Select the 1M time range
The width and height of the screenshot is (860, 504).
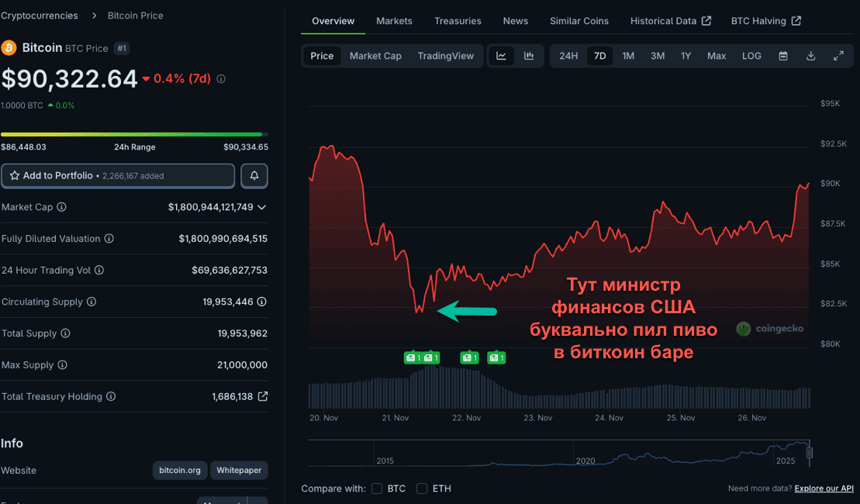click(628, 56)
